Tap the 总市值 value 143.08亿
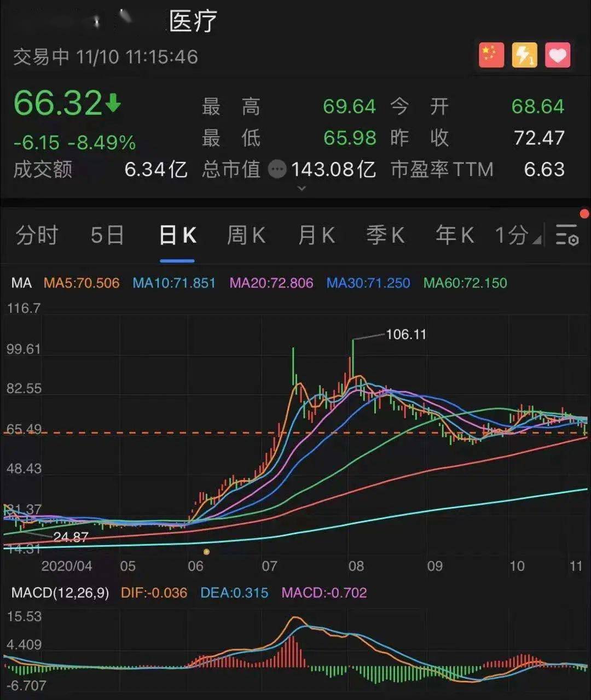The height and width of the screenshot is (700, 591). (x=333, y=170)
